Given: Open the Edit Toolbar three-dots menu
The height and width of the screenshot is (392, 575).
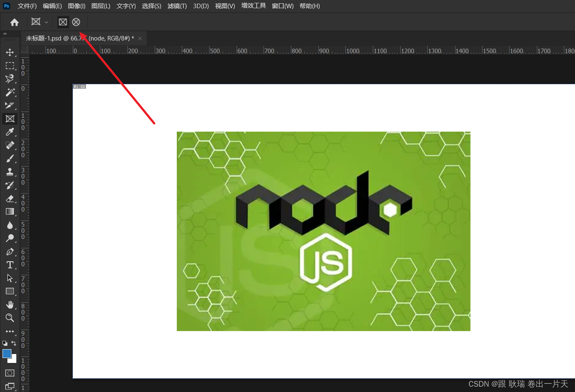Looking at the screenshot, I should click(x=10, y=332).
